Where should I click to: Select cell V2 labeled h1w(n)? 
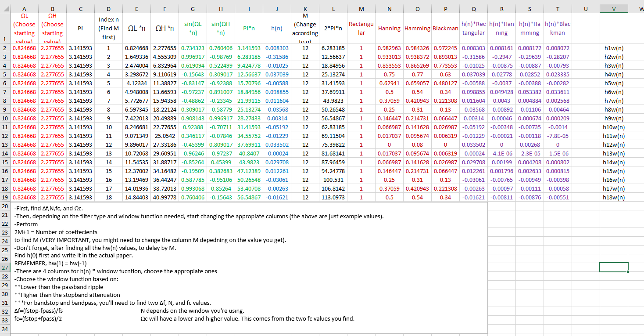[x=614, y=48]
